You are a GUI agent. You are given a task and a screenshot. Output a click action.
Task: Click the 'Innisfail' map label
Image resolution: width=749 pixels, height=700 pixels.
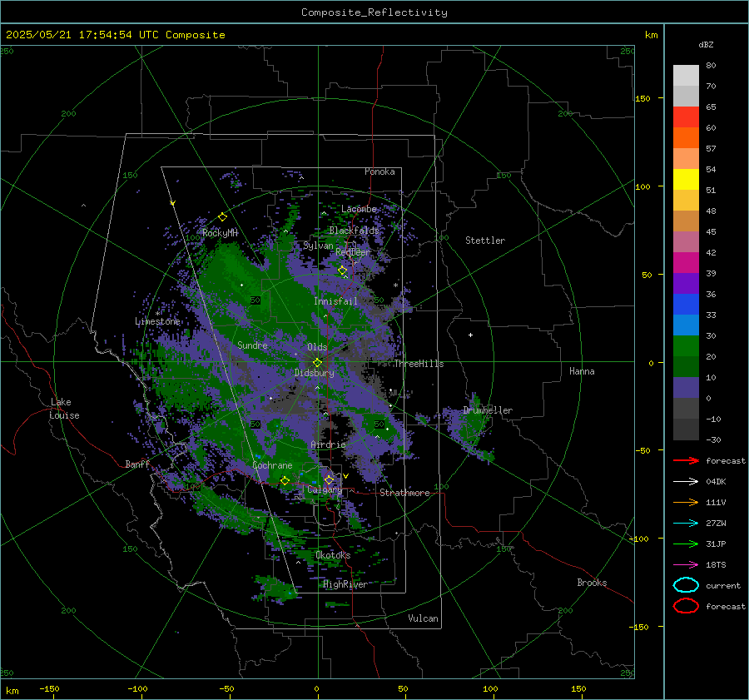[x=335, y=301]
